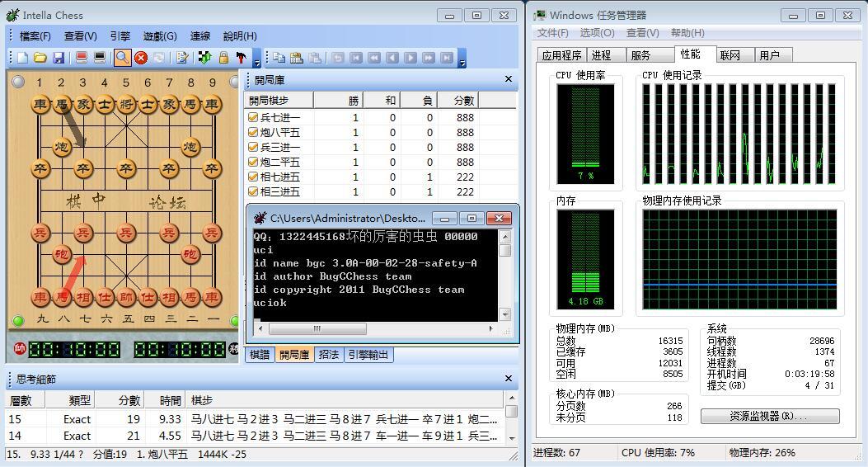Viewport: 868px width, 467px height.
Task: Uncheck the 炮八平五 opening move
Action: coord(253,132)
